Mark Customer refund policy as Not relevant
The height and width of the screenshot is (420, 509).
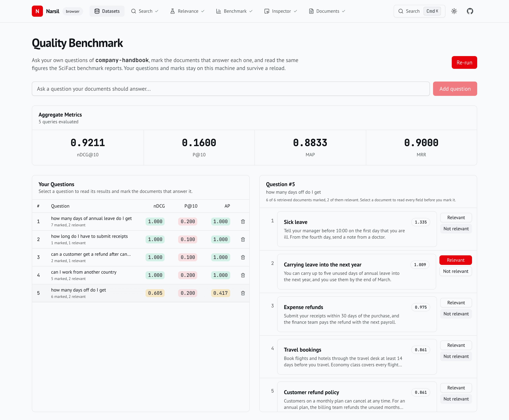(456, 399)
